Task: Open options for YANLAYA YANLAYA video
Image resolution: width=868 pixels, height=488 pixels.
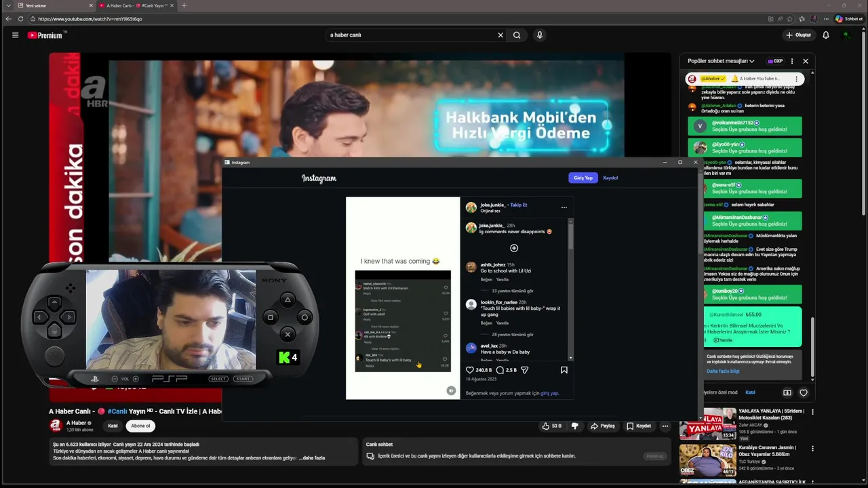Action: point(812,412)
